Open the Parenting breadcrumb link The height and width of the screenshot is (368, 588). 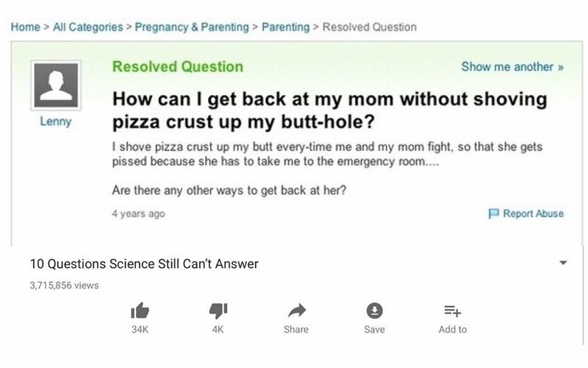(x=285, y=27)
